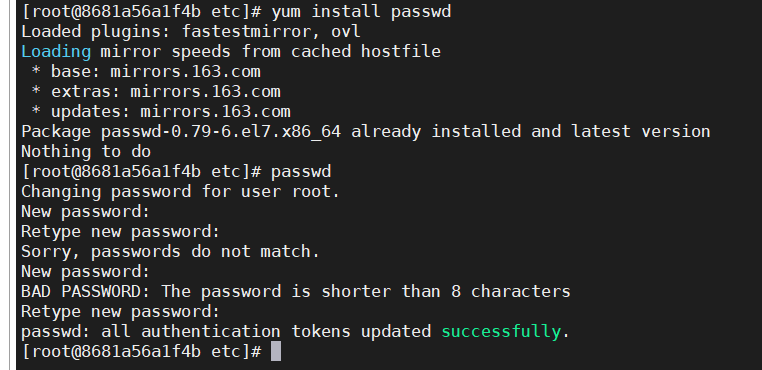The image size is (762, 370).
Task: Click the second 'Retype new password:' prompt
Action: [x=121, y=311]
